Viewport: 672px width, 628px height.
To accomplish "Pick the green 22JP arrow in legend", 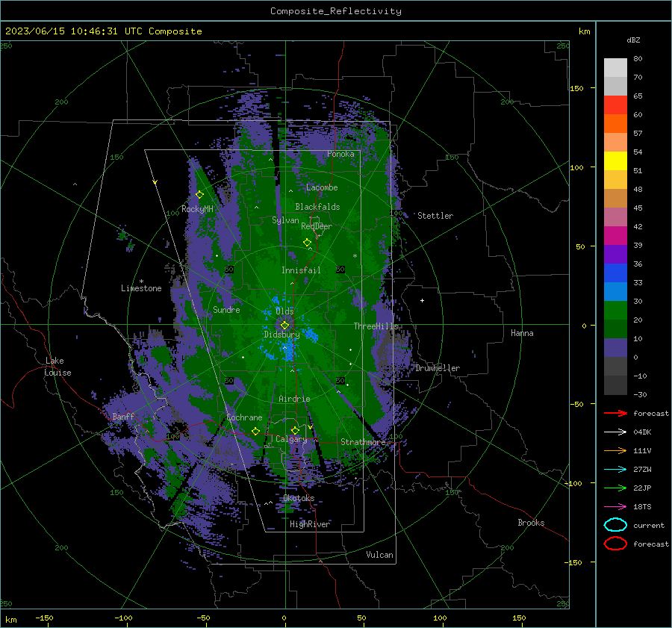I will (x=615, y=488).
